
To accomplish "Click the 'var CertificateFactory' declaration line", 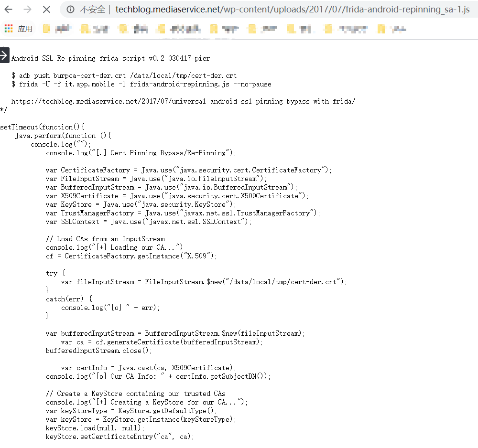I will (x=189, y=170).
